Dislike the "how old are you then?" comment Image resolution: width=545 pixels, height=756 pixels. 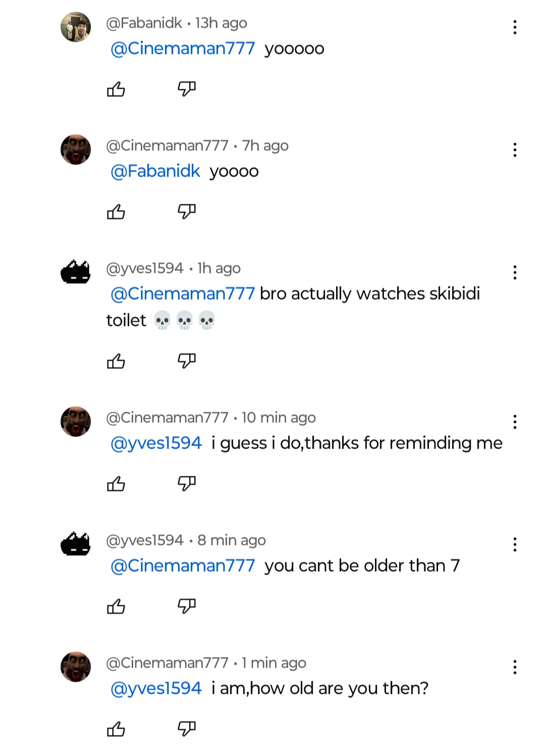coord(186,729)
